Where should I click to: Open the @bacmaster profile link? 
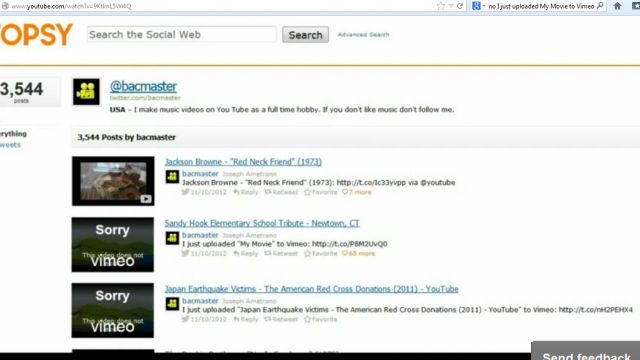tap(143, 86)
